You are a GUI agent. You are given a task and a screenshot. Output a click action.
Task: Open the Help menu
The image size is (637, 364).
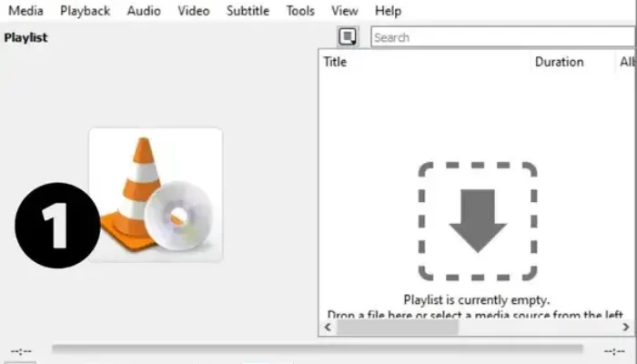(x=388, y=11)
